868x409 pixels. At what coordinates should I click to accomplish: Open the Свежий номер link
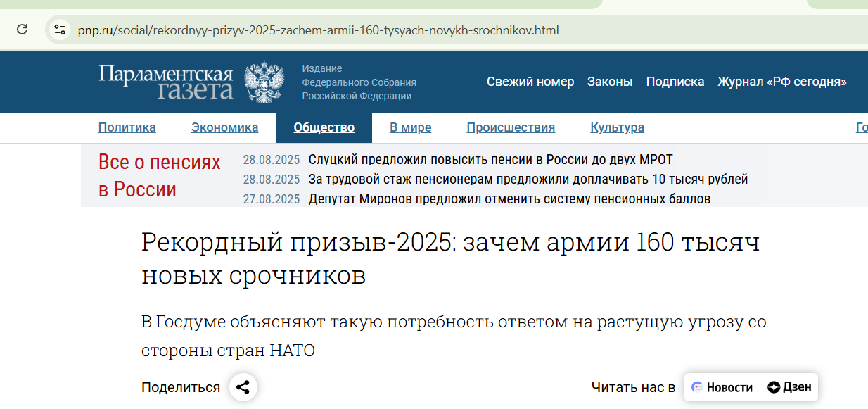(x=530, y=82)
